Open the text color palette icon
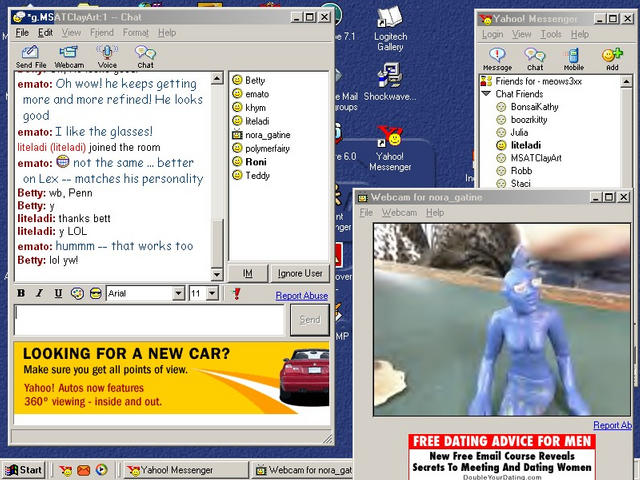Screen dimensions: 640x480 (77, 293)
